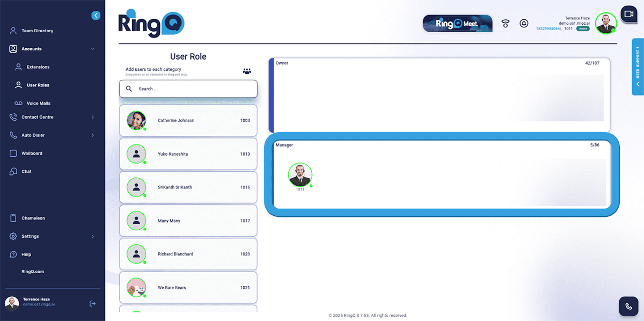Expand the Settings submenu arrow

(92, 236)
